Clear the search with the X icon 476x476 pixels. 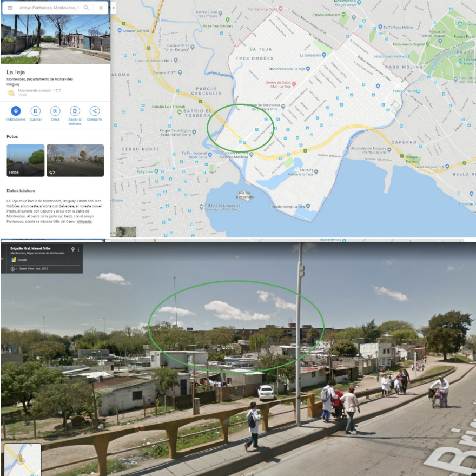101,8
